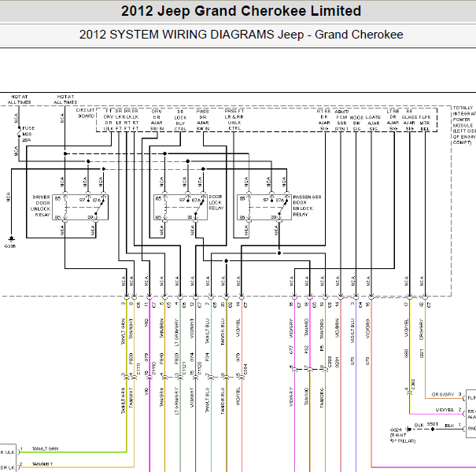Click the 'C1111' connector label
The width and height of the screenshot is (476, 472).
[x=138, y=368]
